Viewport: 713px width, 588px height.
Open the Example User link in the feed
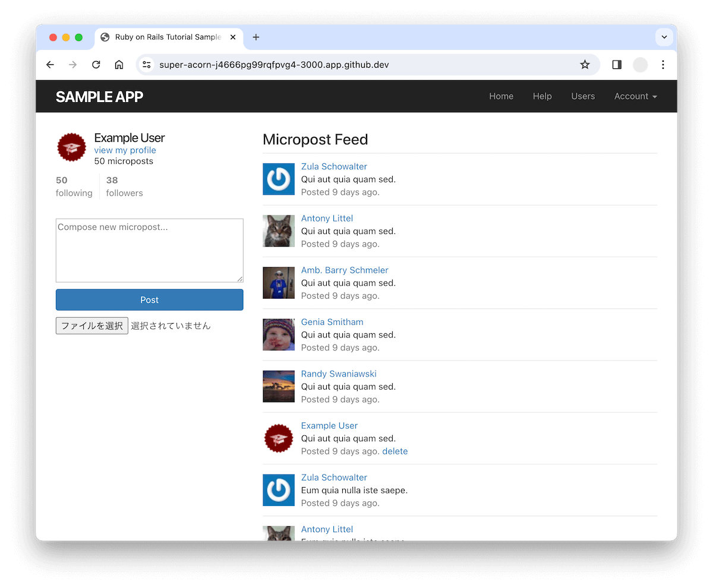(x=329, y=425)
